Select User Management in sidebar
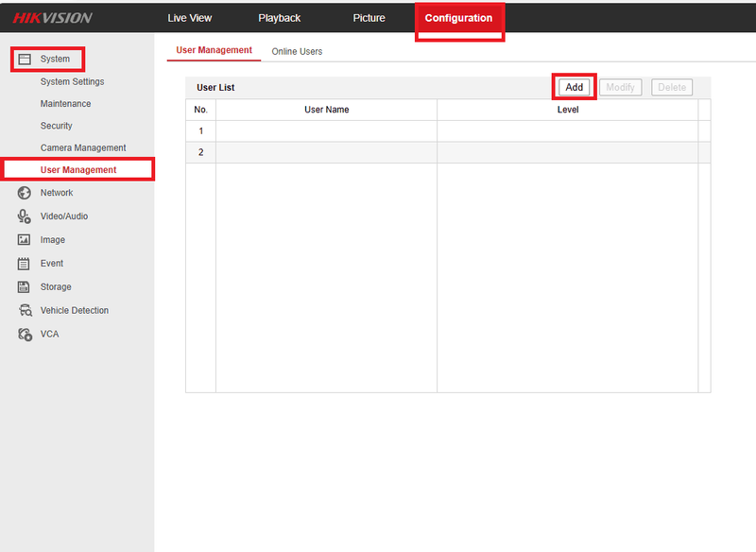The height and width of the screenshot is (552, 756). pos(78,170)
